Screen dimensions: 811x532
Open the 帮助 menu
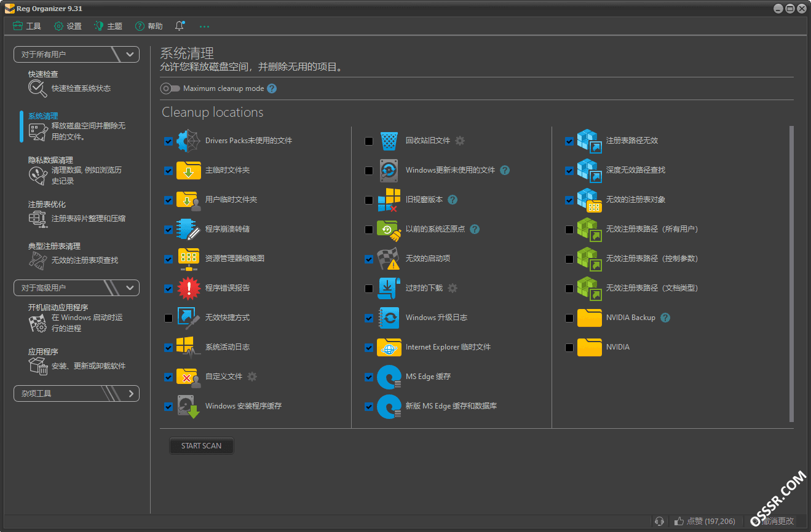(x=149, y=26)
